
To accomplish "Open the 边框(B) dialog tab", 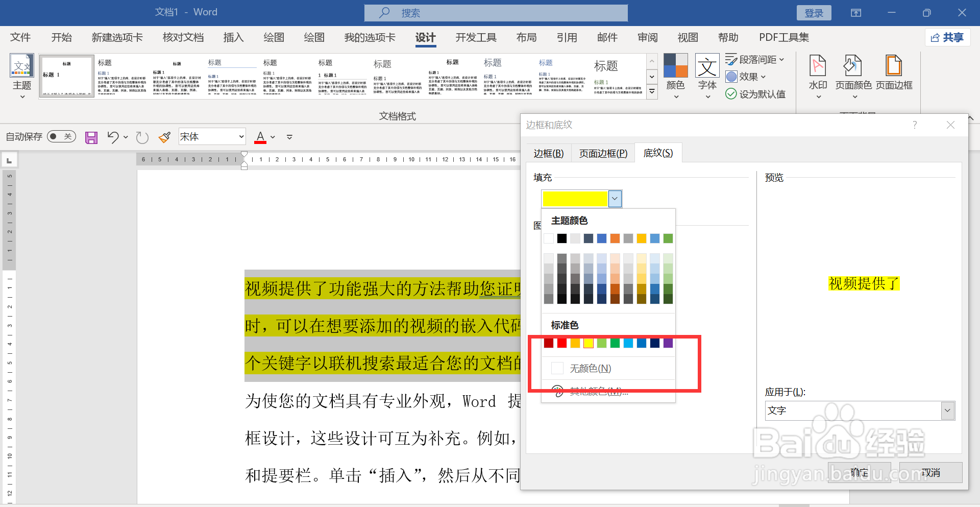I will pos(549,153).
